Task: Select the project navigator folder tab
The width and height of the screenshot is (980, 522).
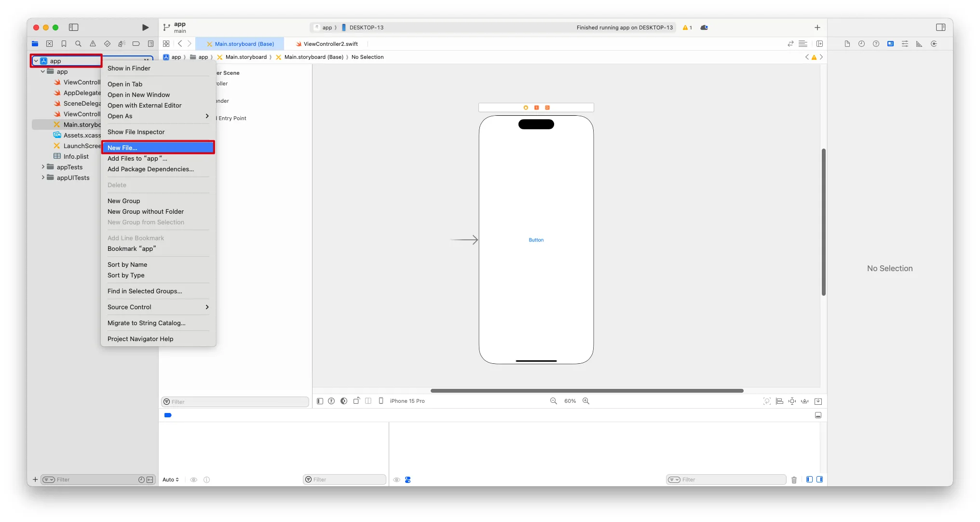Action: [x=35, y=44]
